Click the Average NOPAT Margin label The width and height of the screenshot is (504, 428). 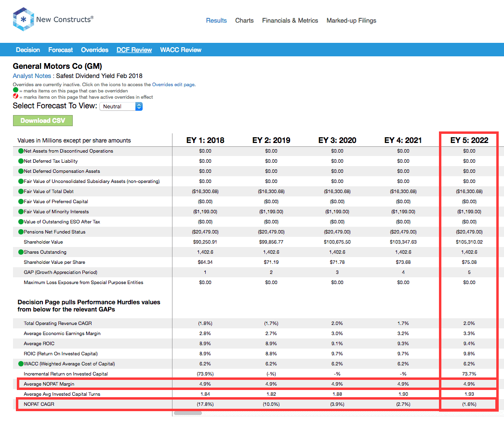49,384
